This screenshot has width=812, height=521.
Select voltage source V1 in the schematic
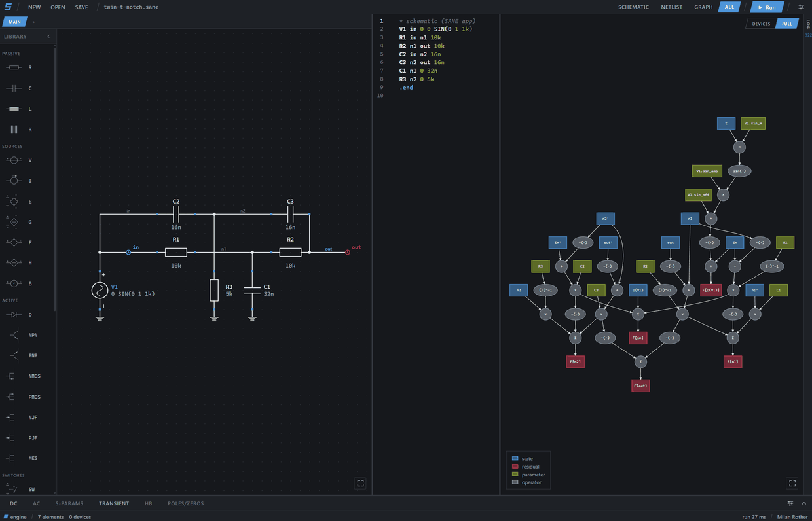pyautogui.click(x=100, y=290)
